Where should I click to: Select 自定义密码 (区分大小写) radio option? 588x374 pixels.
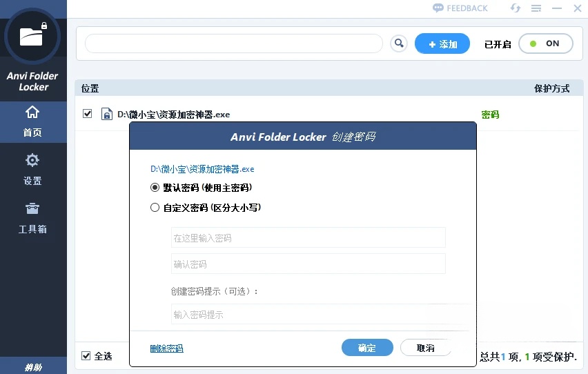pyautogui.click(x=155, y=208)
